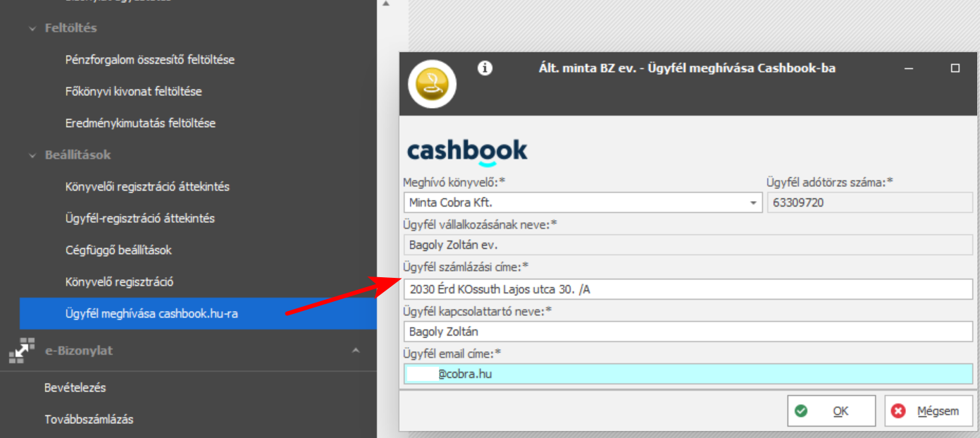This screenshot has height=438, width=980.
Task: Click the green checkmark icon on OK
Action: click(x=801, y=411)
